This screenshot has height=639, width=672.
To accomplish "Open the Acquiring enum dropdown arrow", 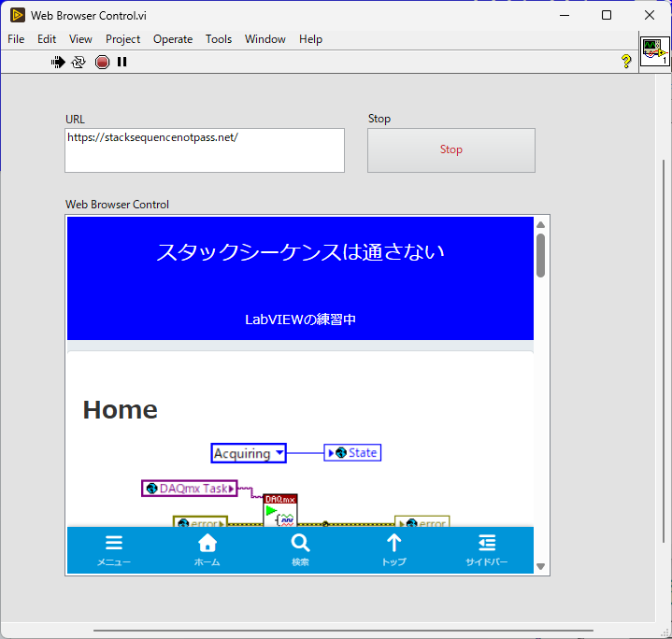I will [279, 453].
